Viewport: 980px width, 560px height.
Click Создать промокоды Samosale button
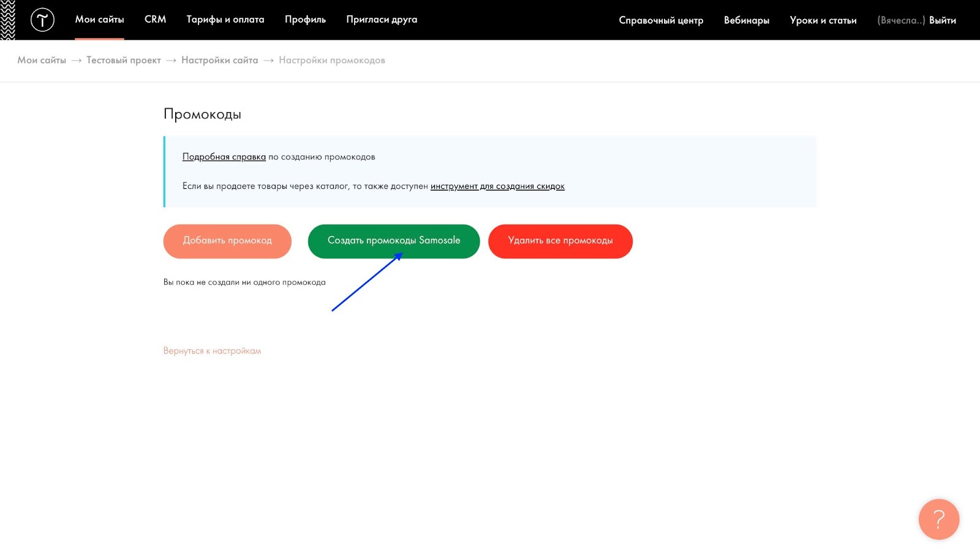(394, 241)
